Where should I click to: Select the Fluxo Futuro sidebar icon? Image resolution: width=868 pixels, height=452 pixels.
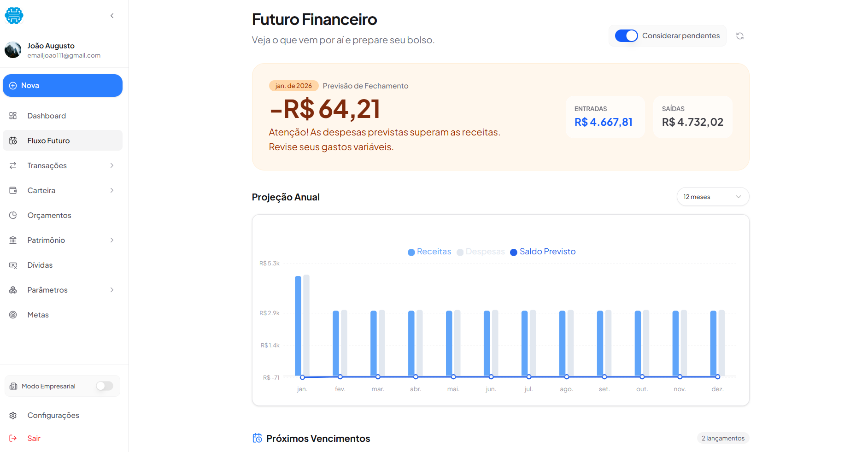(13, 141)
